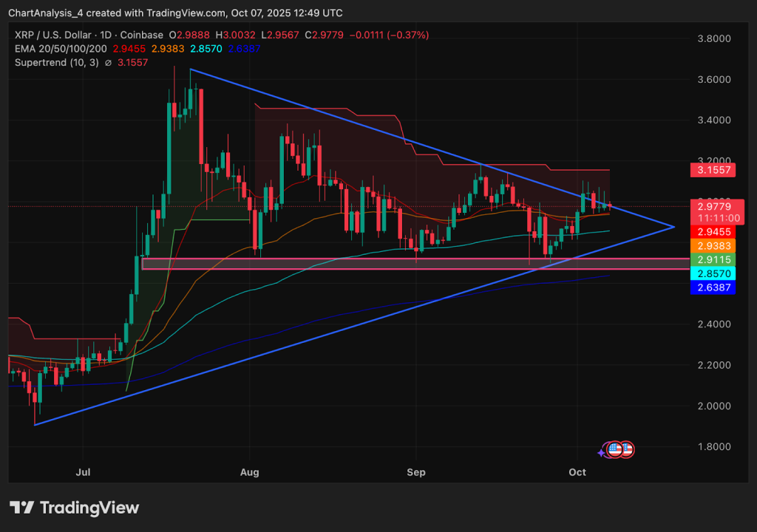Click the blue 2.6387 EMA price tag
The height and width of the screenshot is (532, 757).
click(x=713, y=287)
